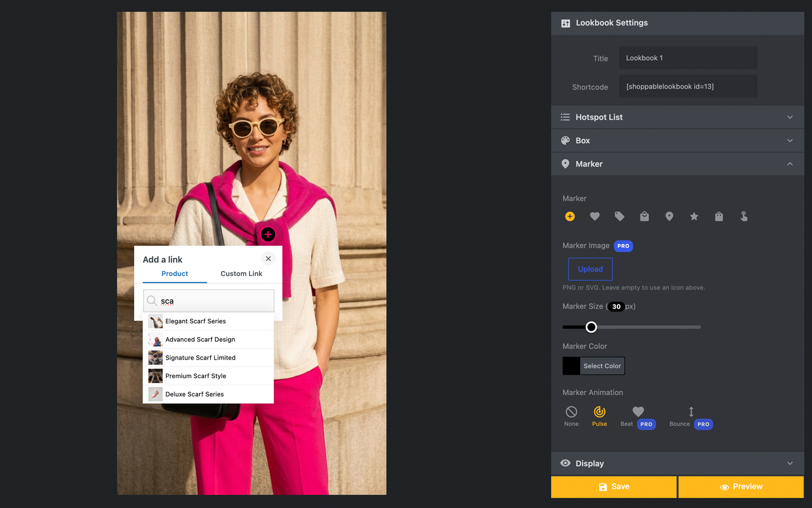Image resolution: width=812 pixels, height=508 pixels.
Task: Pick Deluxe Scarf Series result
Action: [x=208, y=394]
